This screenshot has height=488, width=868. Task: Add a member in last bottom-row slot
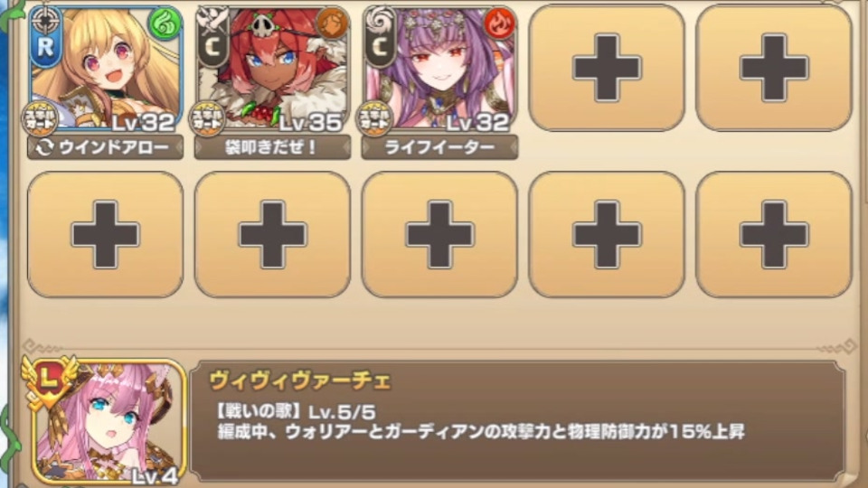pos(773,235)
